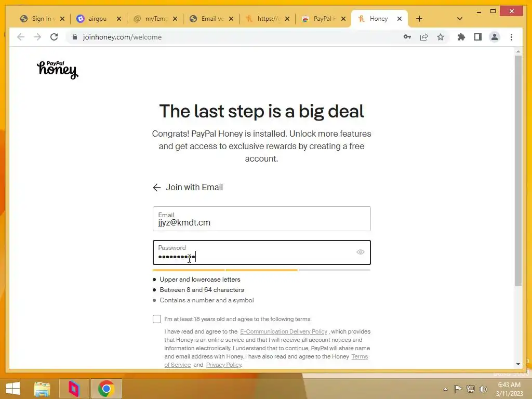The image size is (532, 399).
Task: Click the site padlock security icon
Action: tap(75, 37)
